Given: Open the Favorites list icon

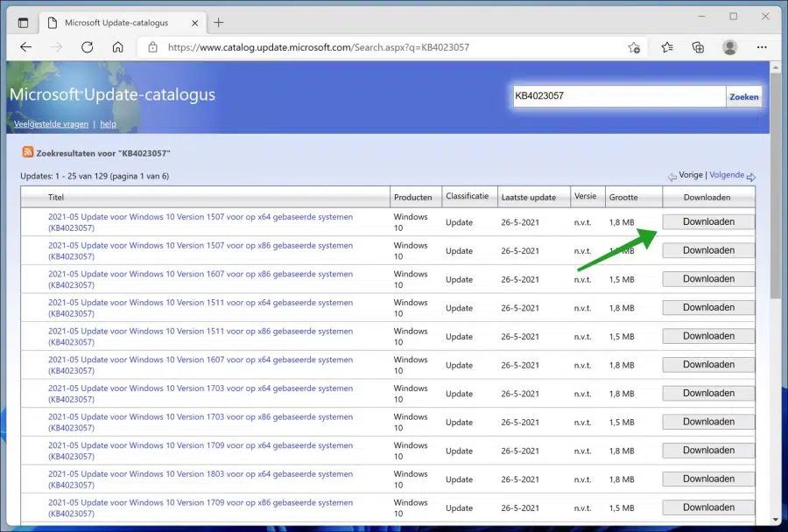Looking at the screenshot, I should point(667,47).
